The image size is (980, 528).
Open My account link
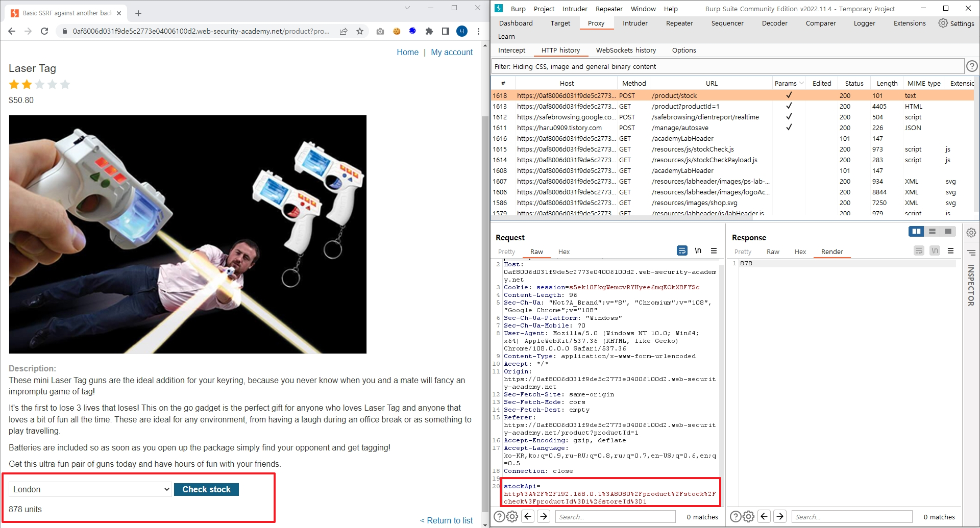(x=452, y=52)
